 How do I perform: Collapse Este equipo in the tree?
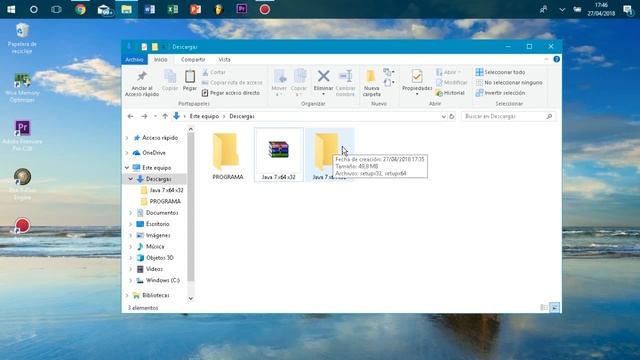(127, 168)
